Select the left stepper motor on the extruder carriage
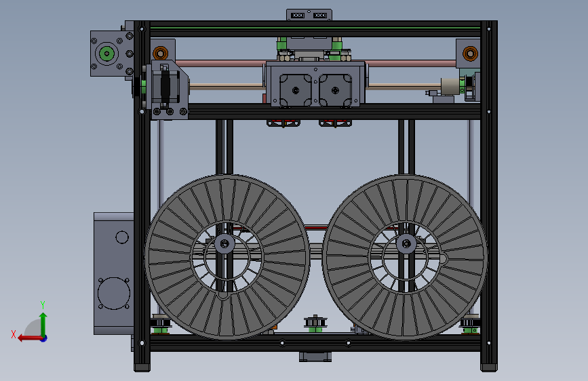 [x=296, y=90]
